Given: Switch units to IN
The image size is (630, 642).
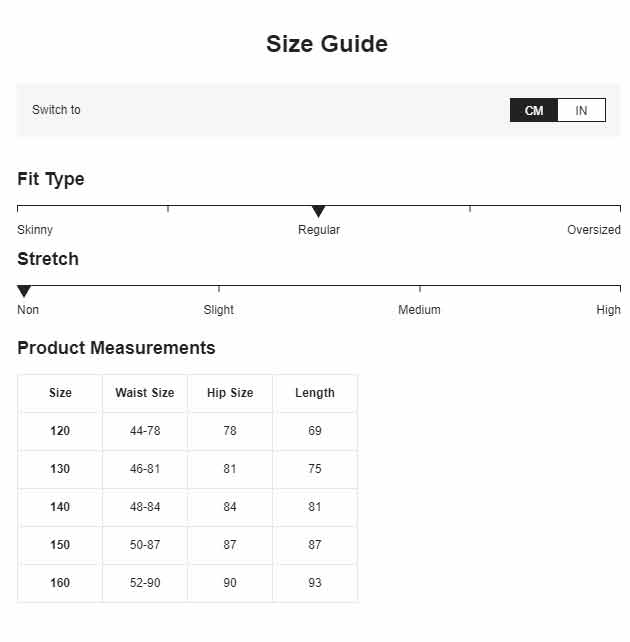Looking at the screenshot, I should (581, 110).
